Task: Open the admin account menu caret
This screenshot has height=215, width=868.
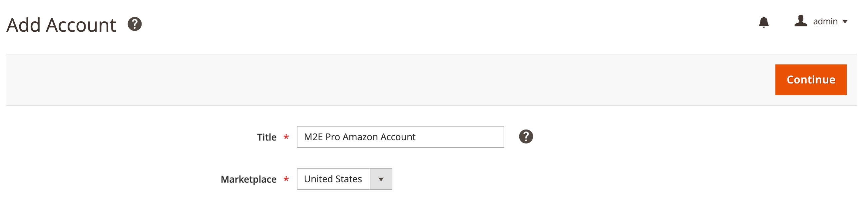Action: pos(845,22)
